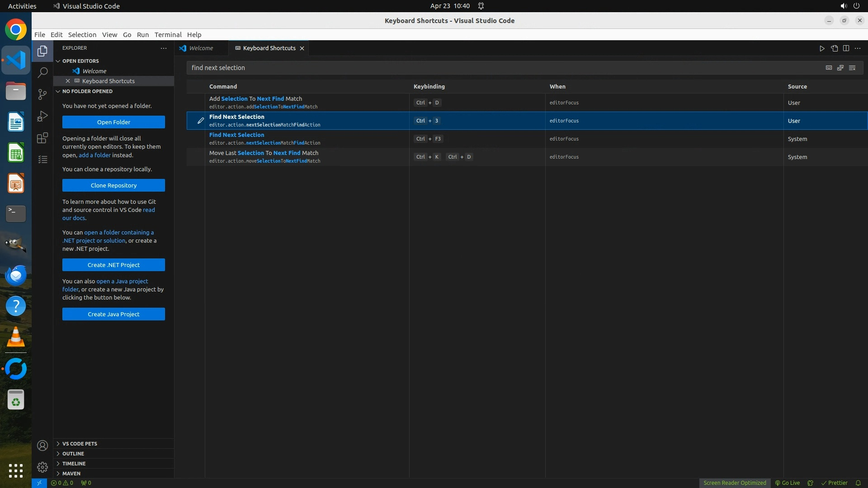868x488 pixels.
Task: Toggle Record Keys mode
Action: 829,68
